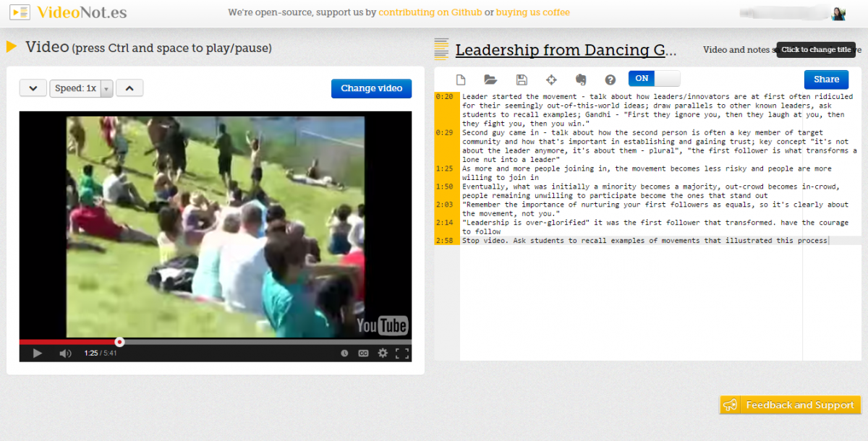Click the video progress bar scrubber
Screen dimensions: 868x441
[119, 342]
